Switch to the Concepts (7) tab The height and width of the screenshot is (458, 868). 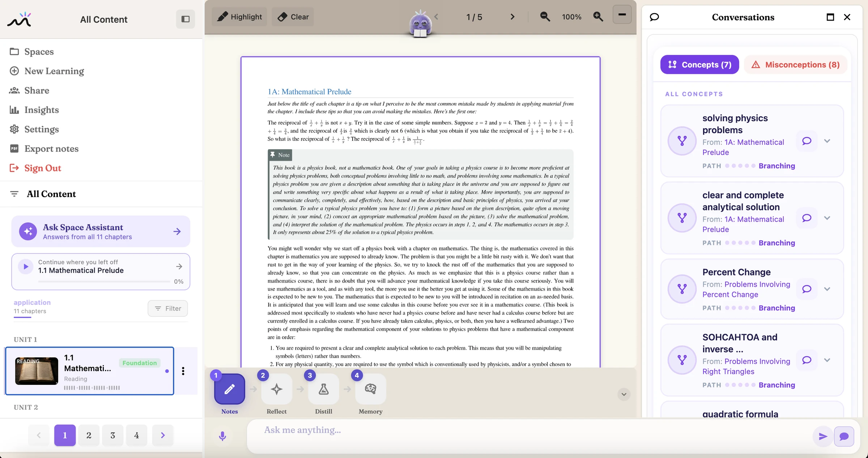699,64
